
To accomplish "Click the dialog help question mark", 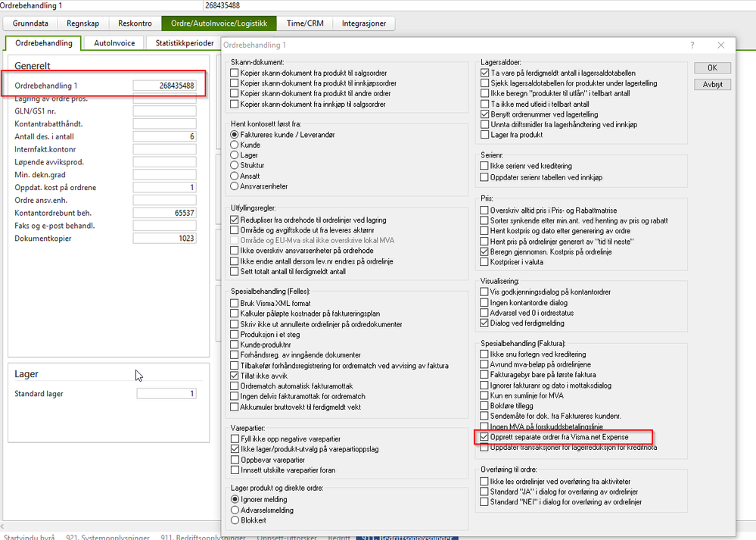I will [x=692, y=45].
